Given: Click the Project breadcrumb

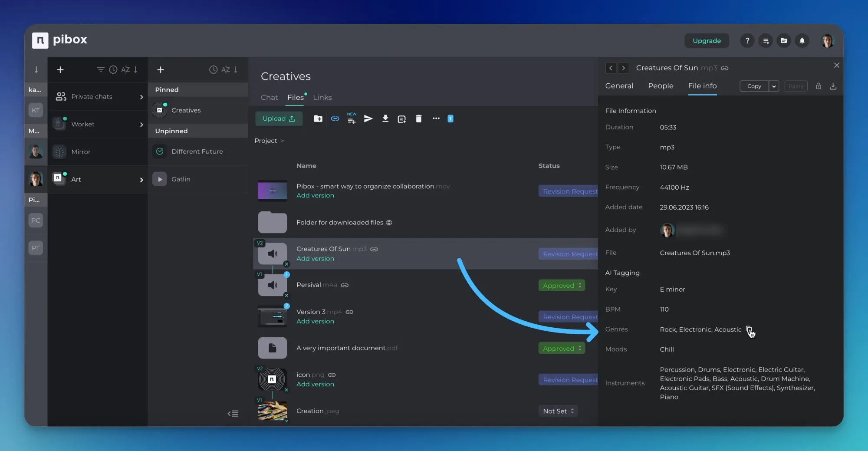Looking at the screenshot, I should click(x=266, y=141).
